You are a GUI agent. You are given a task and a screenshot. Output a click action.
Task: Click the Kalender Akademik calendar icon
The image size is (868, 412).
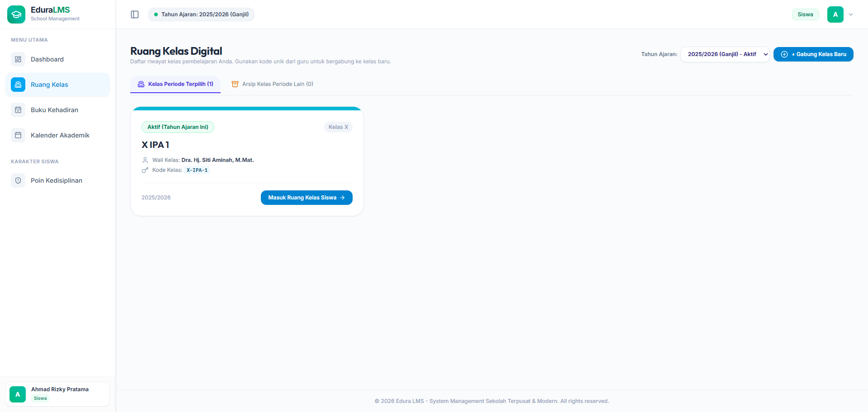pyautogui.click(x=18, y=135)
